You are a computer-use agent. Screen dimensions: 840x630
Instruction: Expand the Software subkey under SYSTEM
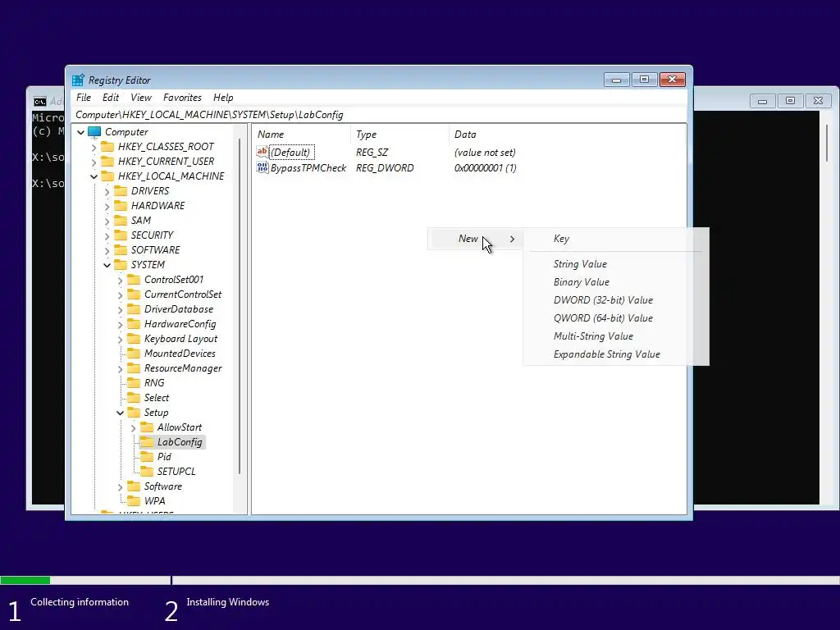click(x=121, y=486)
